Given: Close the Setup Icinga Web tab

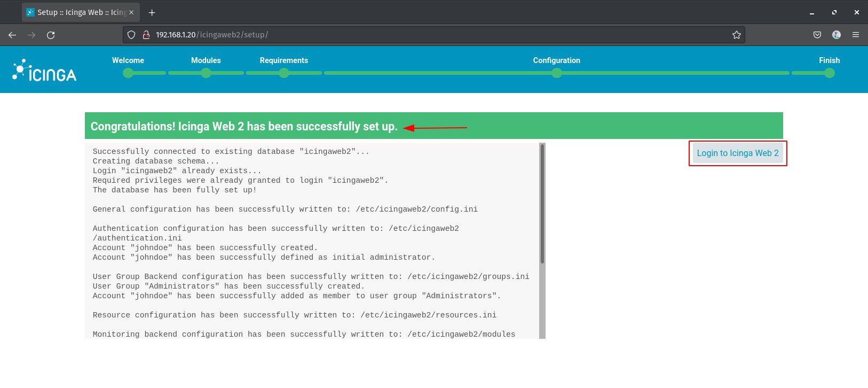Looking at the screenshot, I should [131, 12].
